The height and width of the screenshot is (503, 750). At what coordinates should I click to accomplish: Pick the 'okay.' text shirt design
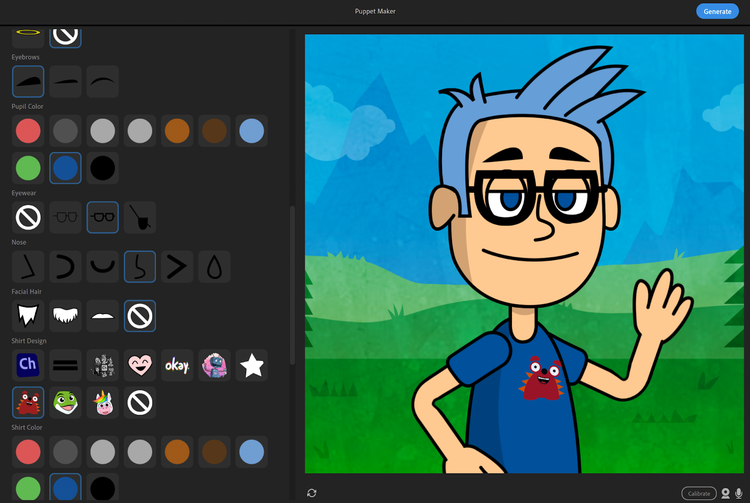coord(177,365)
